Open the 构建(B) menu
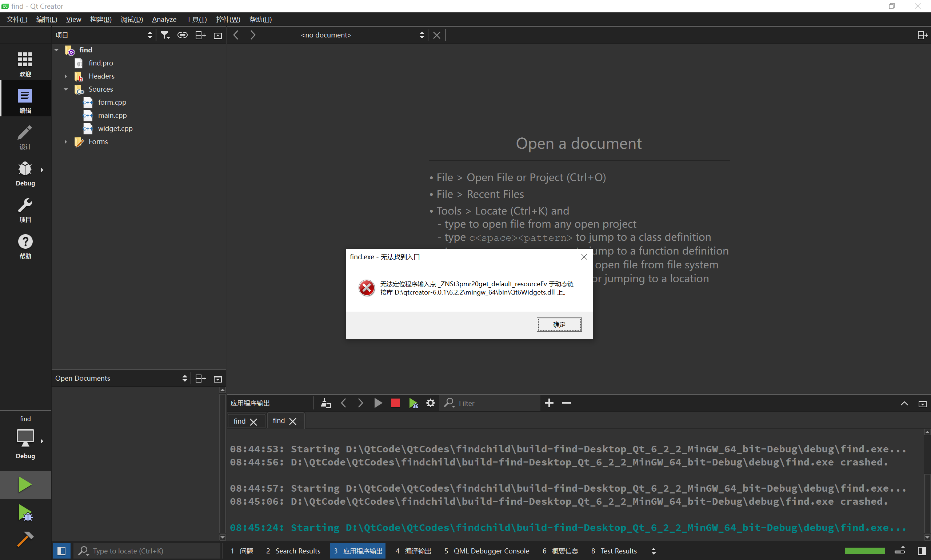This screenshot has height=560, width=931. [x=101, y=19]
